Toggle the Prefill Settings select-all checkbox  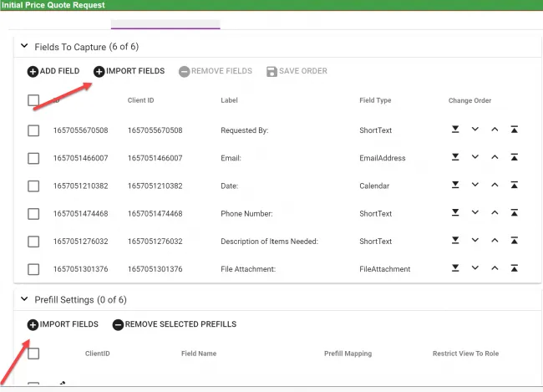coord(33,354)
